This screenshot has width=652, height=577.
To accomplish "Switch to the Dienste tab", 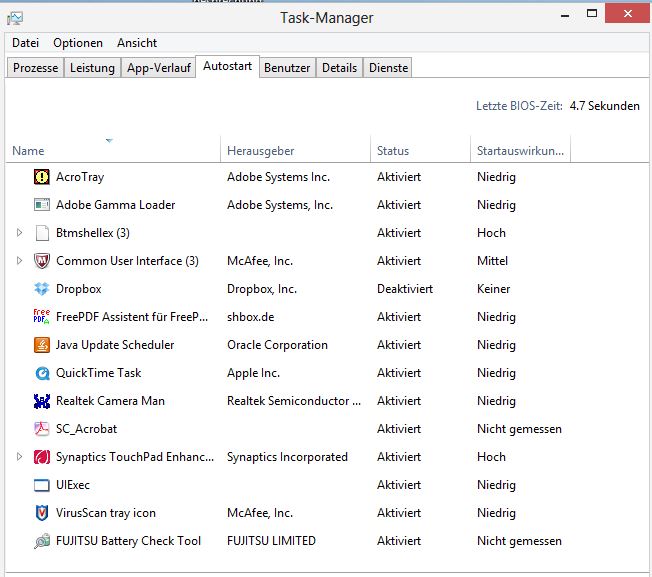I will point(388,68).
